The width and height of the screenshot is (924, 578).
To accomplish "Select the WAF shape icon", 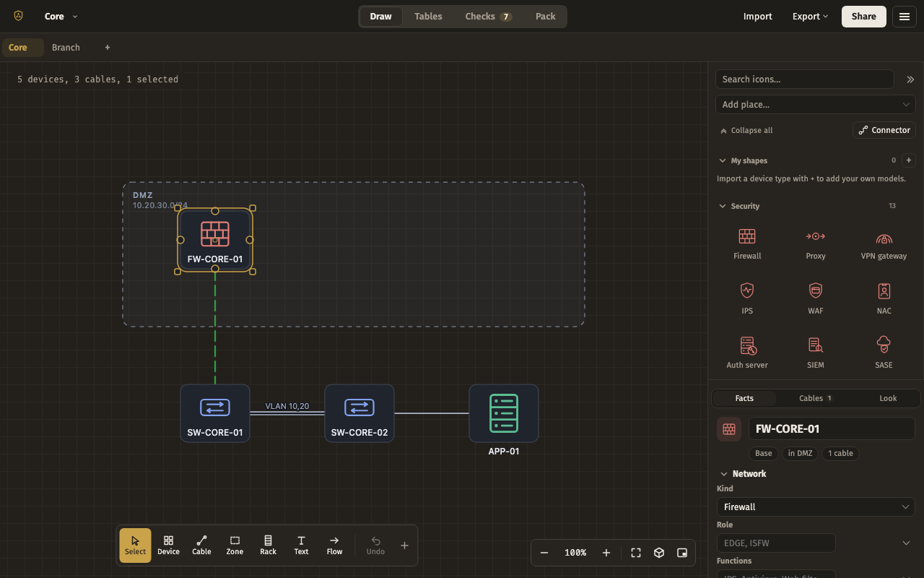I will pos(815,290).
